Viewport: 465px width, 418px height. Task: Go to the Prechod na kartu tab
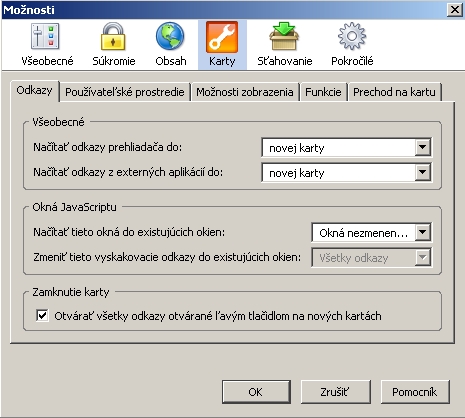pyautogui.click(x=394, y=92)
